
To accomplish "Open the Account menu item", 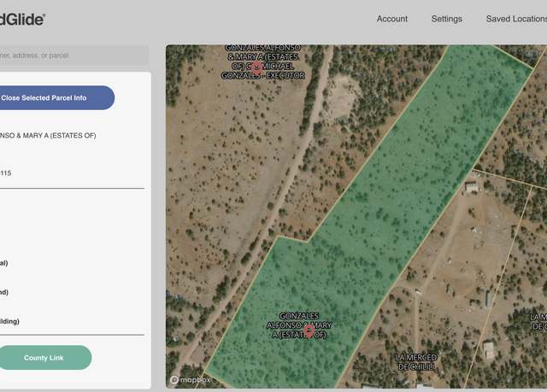I will tap(391, 19).
